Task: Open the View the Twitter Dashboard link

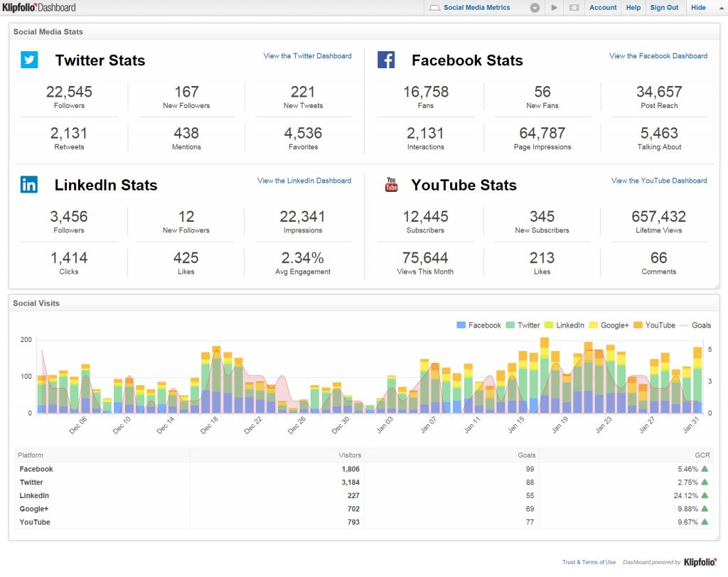Action: (x=307, y=55)
